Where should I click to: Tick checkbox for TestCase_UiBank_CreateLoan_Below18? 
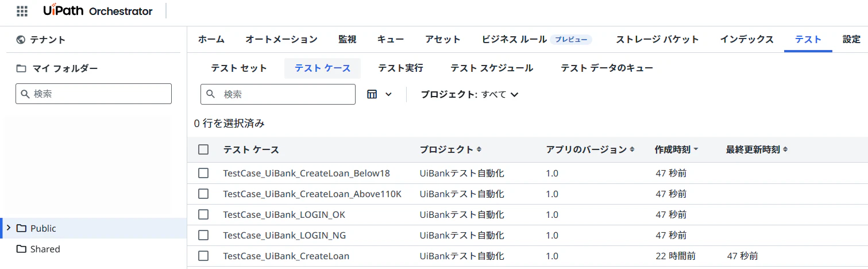point(203,173)
